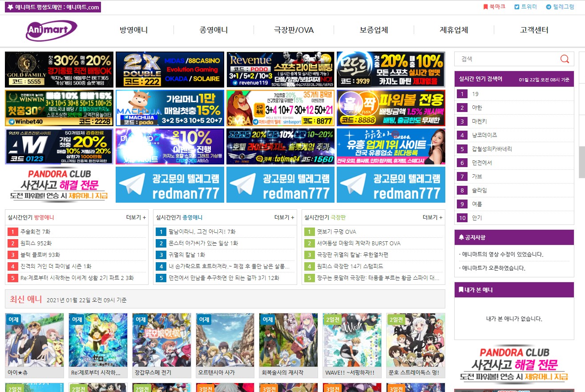The width and height of the screenshot is (585, 392).
Task: Open the 방영애니 menu
Action: 133,30
